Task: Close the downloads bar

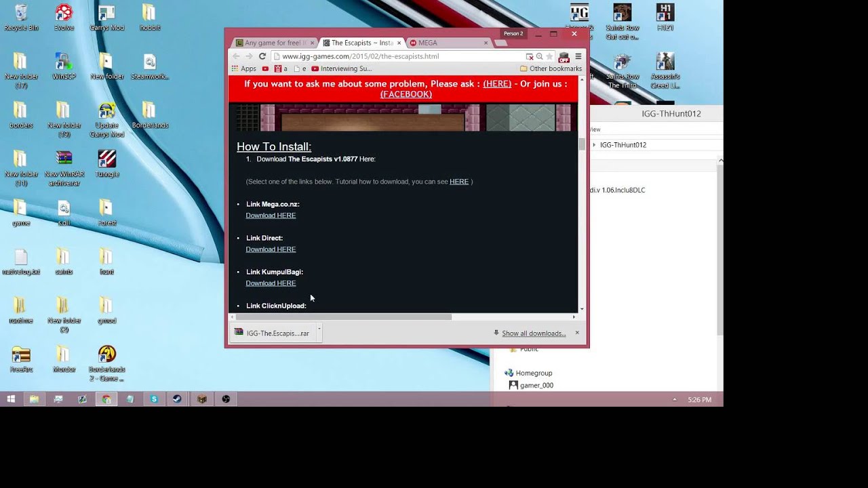Action: point(577,333)
